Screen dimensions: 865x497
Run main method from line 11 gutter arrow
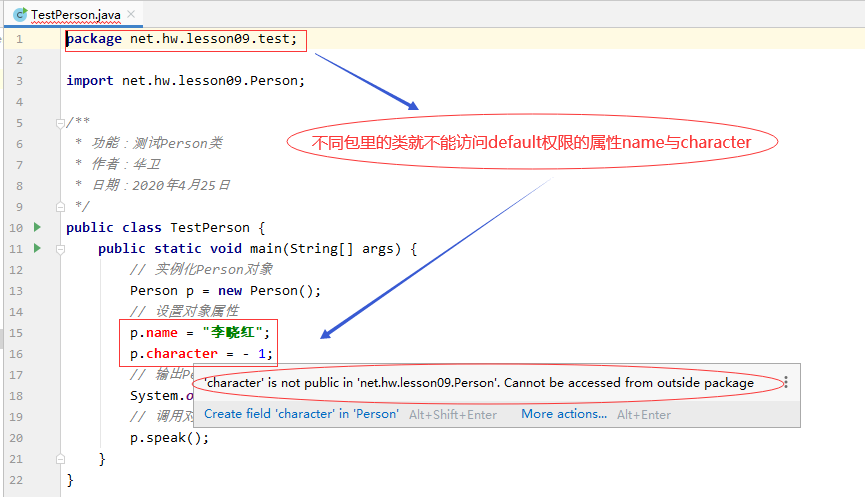coord(37,248)
